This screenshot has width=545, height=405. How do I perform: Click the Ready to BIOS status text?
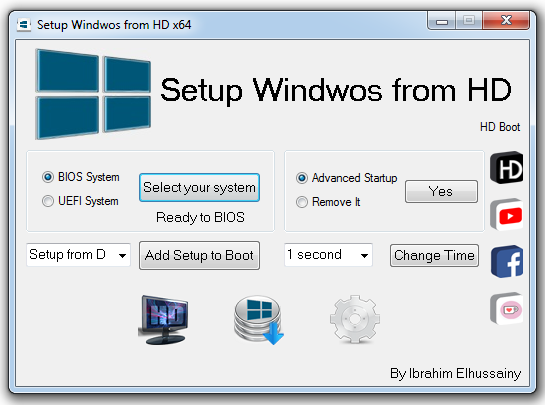[200, 217]
